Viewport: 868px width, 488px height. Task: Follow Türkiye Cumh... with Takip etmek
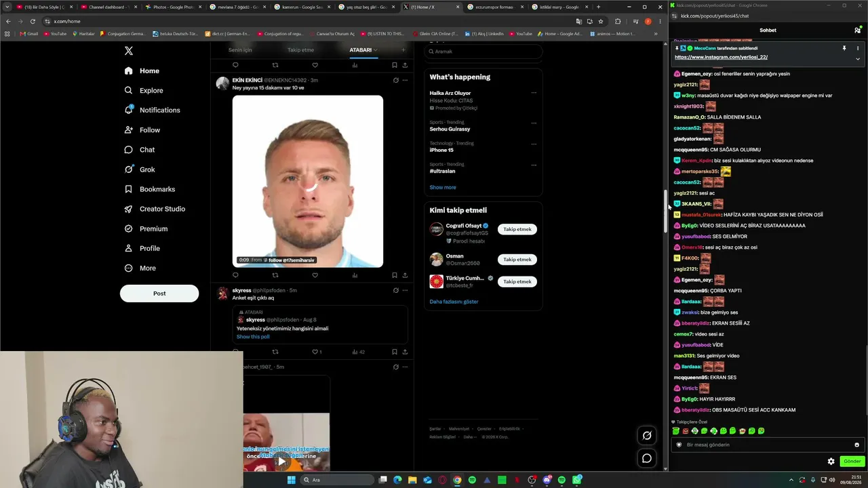[x=517, y=281]
